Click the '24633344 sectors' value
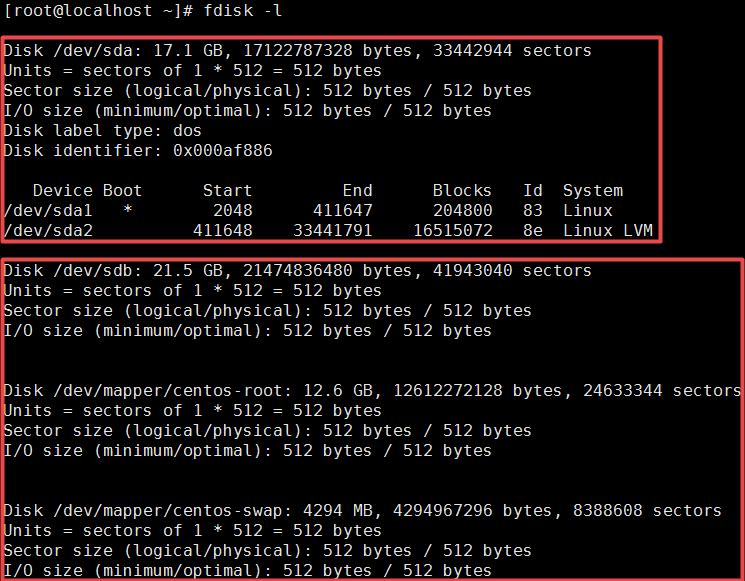 point(662,391)
